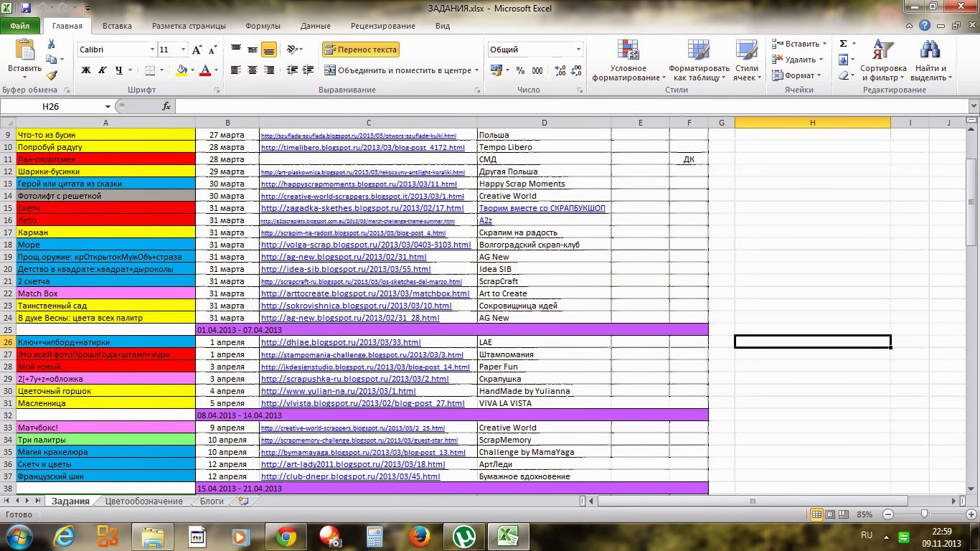Image resolution: width=980 pixels, height=551 pixels.
Task: Decrease indent in alignment group
Action: (x=293, y=70)
